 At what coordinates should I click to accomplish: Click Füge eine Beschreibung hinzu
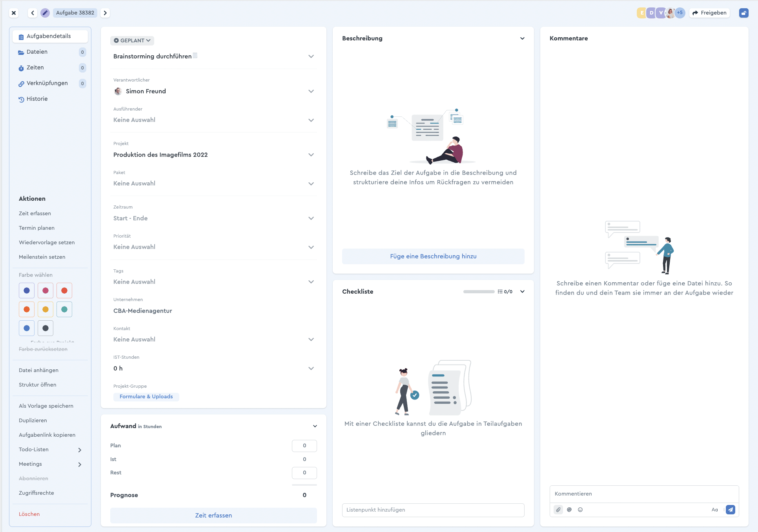(x=433, y=256)
